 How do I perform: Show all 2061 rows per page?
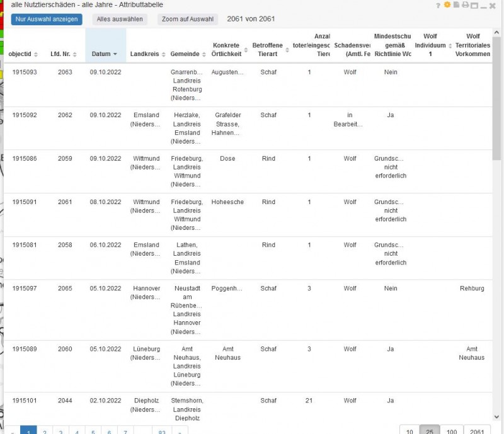click(477, 431)
